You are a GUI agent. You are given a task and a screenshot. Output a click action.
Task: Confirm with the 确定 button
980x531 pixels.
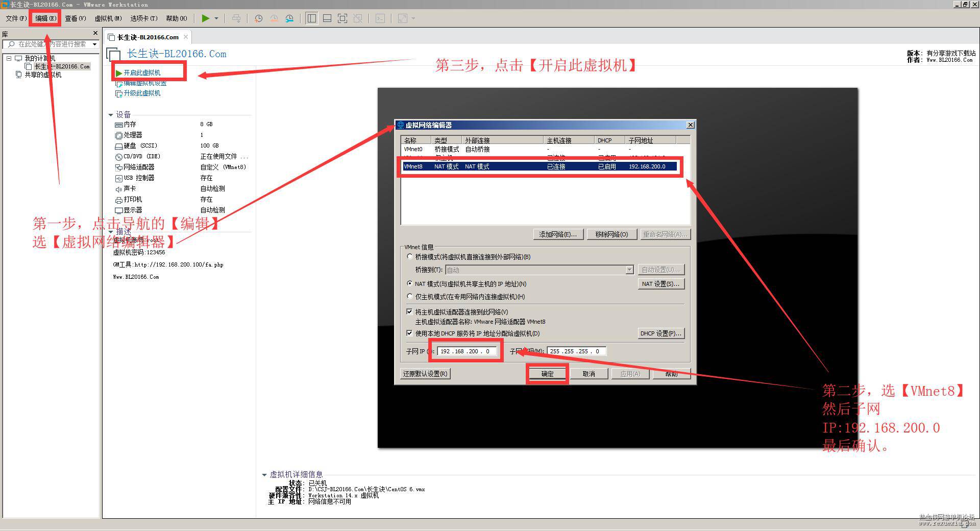pos(547,374)
